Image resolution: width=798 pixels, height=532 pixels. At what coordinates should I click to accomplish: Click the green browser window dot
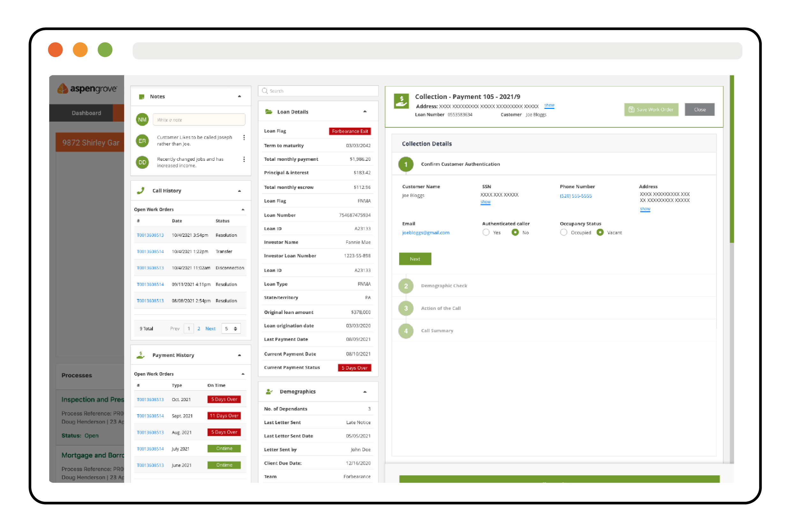(x=105, y=50)
